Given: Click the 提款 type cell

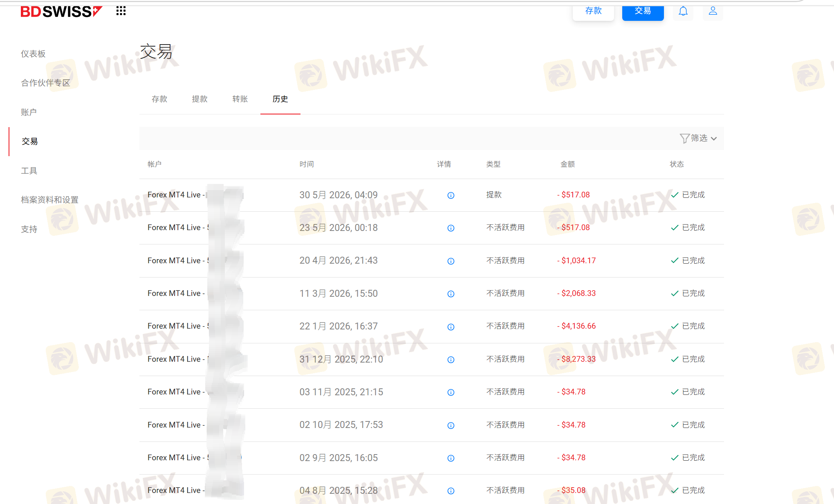Looking at the screenshot, I should (x=494, y=195).
